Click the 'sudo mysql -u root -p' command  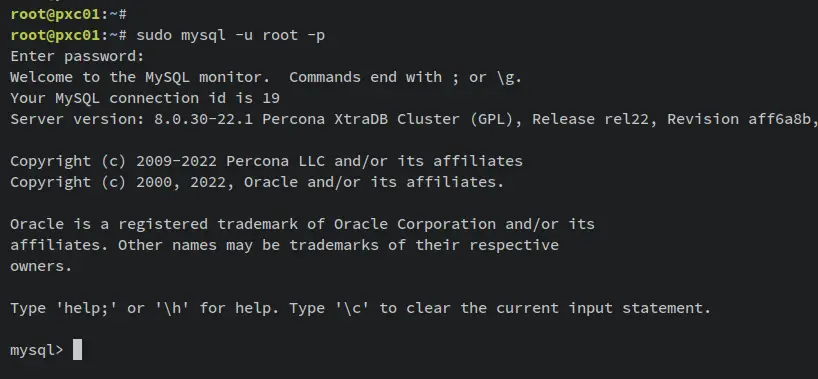231,35
